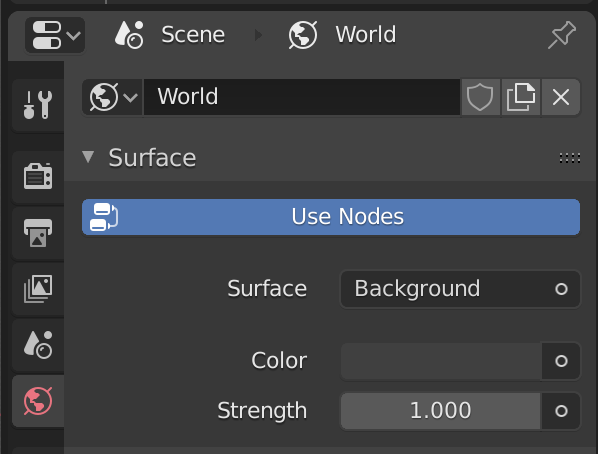Open the Background surface shader selector

[x=460, y=289]
